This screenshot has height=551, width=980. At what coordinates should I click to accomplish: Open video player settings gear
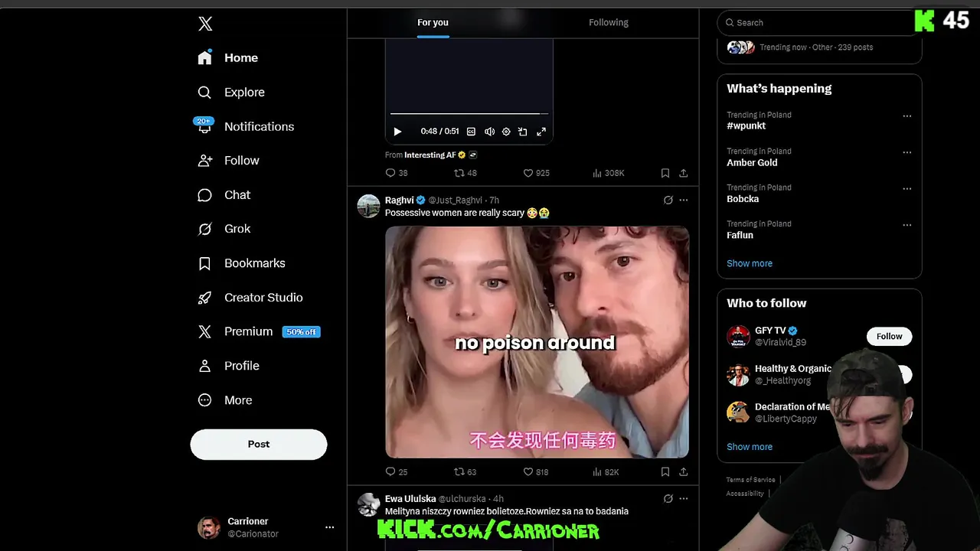tap(506, 132)
